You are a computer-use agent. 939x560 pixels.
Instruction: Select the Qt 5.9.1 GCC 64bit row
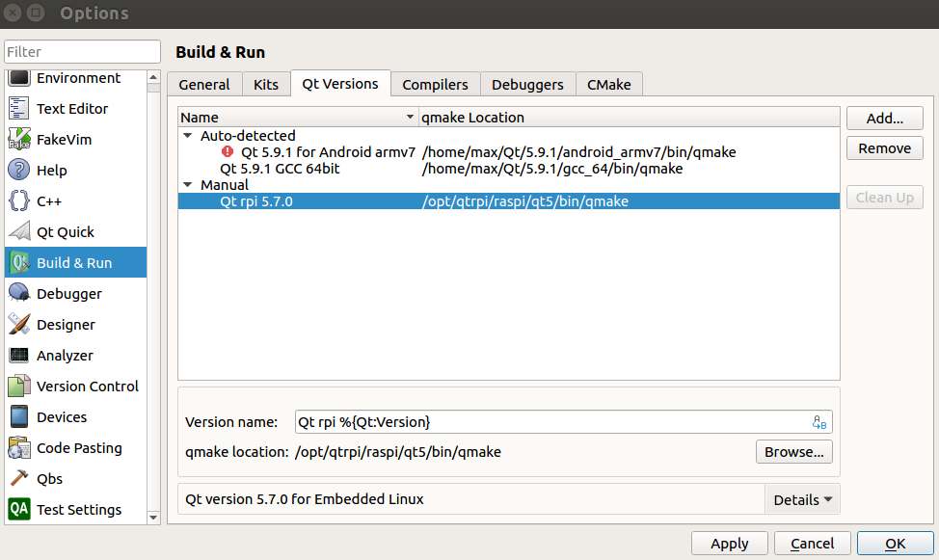click(508, 169)
